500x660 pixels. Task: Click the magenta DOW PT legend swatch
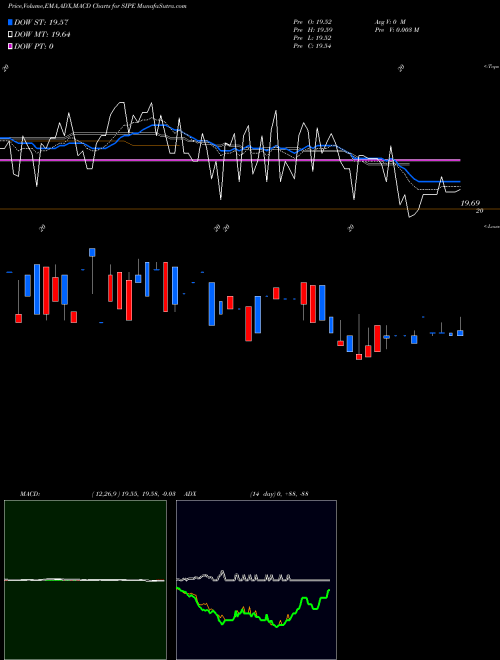[x=11, y=46]
